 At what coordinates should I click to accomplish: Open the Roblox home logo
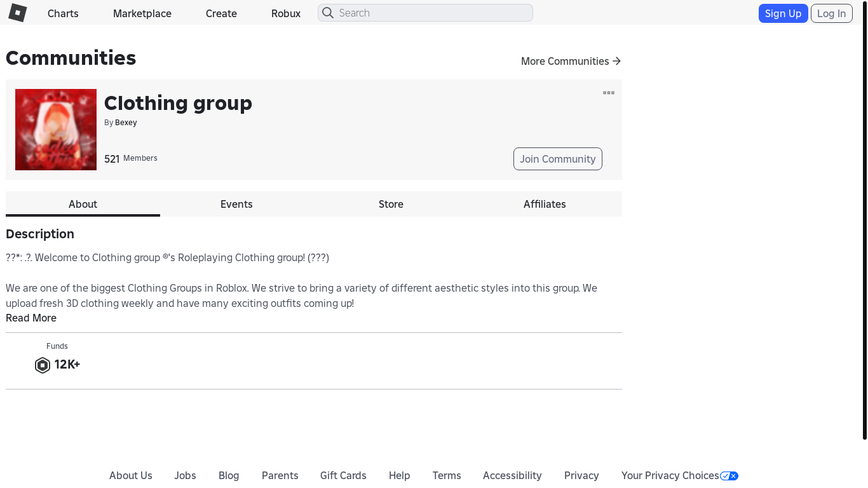[17, 13]
